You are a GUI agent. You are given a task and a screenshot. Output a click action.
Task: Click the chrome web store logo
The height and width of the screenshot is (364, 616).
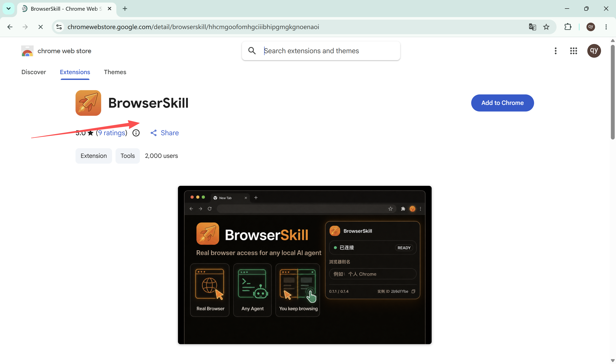(27, 51)
